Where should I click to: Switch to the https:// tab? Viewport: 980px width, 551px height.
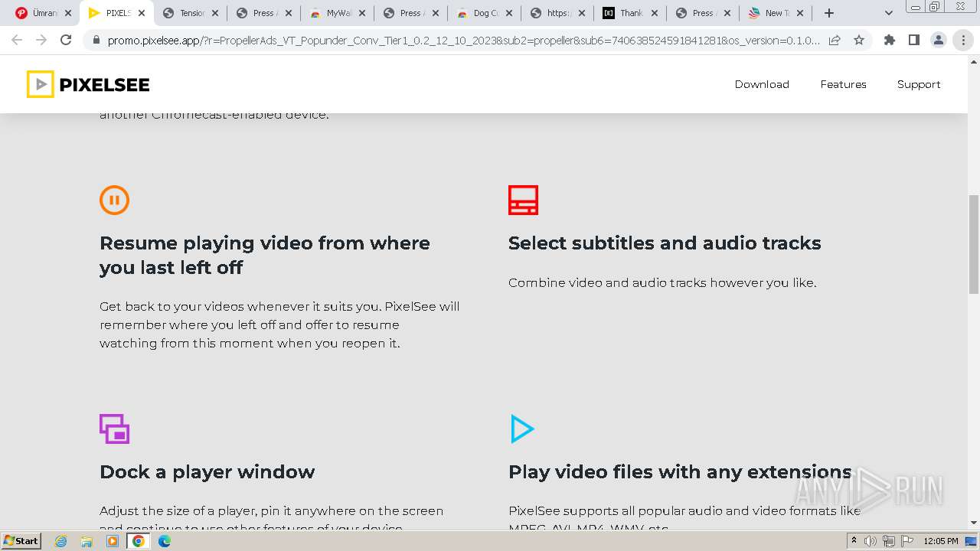coord(558,13)
